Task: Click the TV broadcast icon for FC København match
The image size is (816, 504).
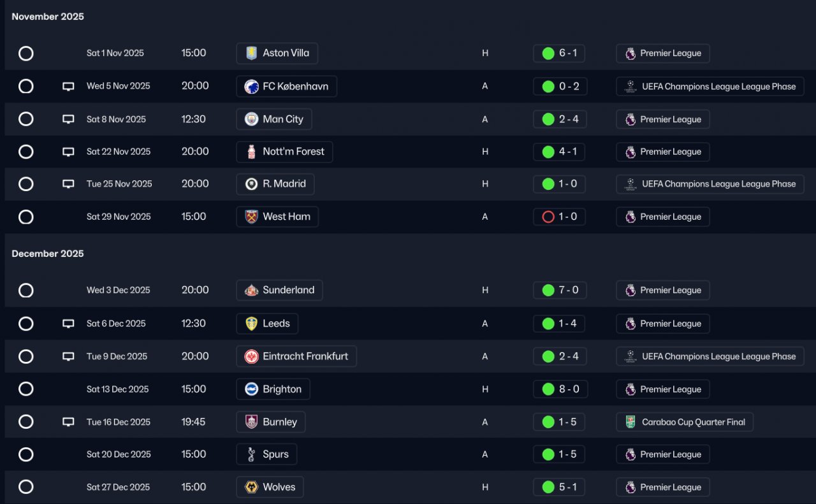Action: coord(68,86)
